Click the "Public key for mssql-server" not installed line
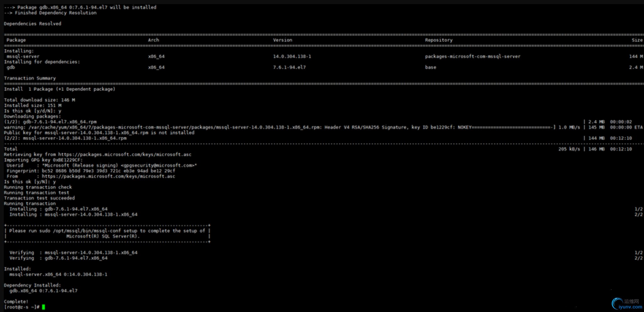 (x=99, y=133)
